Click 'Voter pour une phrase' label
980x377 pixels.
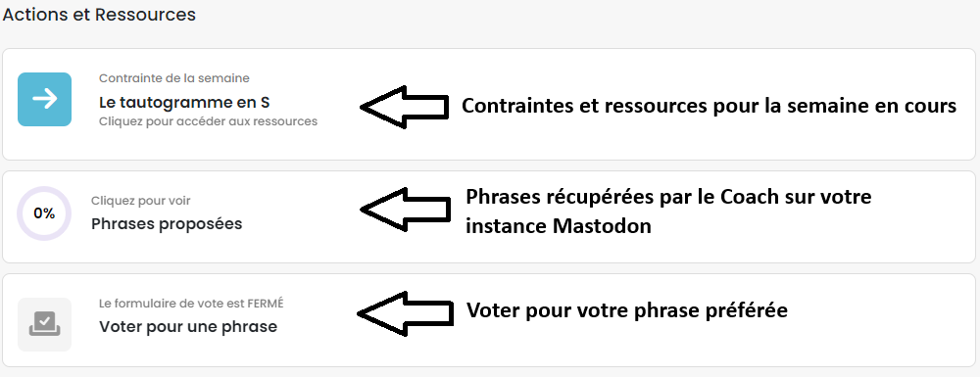click(x=188, y=326)
